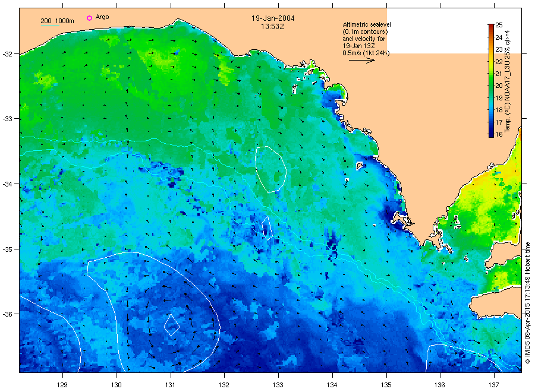The image size is (535, 392).
Task: Click the 'Altimetric sealevel' legend text
Action: pos(367,24)
